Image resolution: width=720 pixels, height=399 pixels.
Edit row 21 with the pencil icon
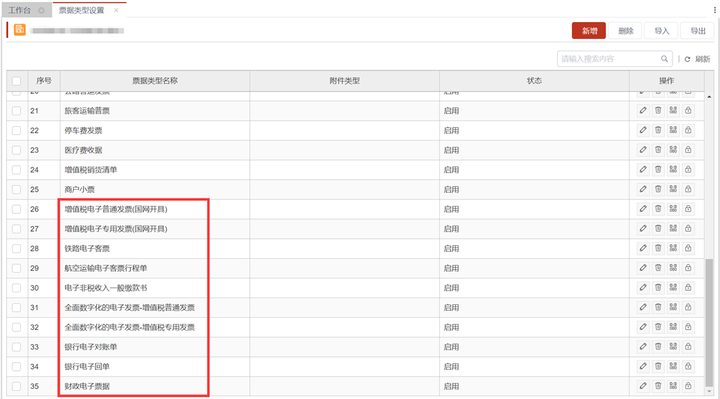pos(643,110)
